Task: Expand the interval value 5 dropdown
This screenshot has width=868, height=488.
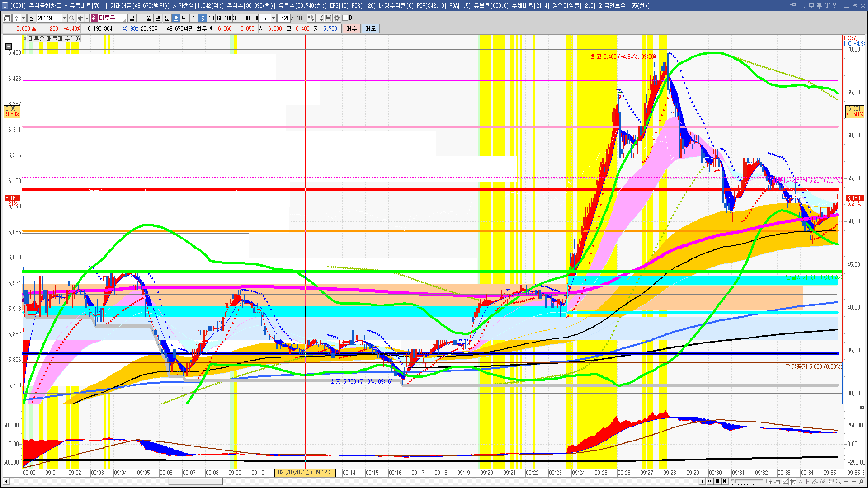Action: pos(273,18)
